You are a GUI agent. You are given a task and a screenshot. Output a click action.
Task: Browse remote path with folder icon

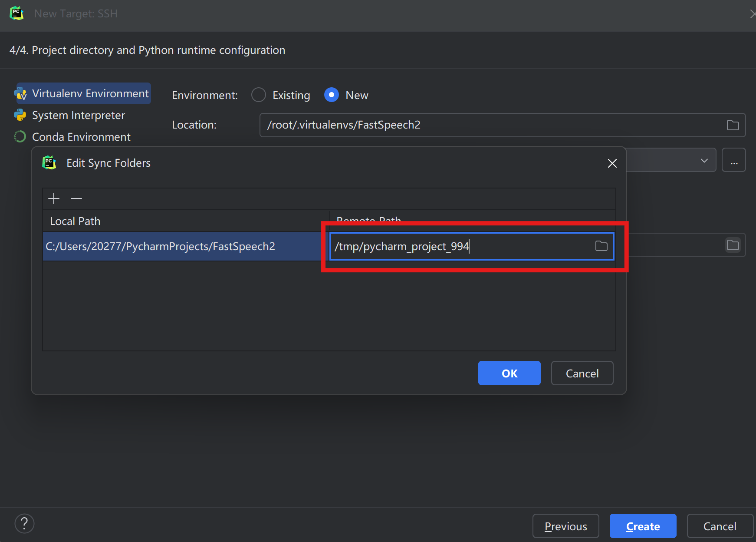pyautogui.click(x=601, y=246)
